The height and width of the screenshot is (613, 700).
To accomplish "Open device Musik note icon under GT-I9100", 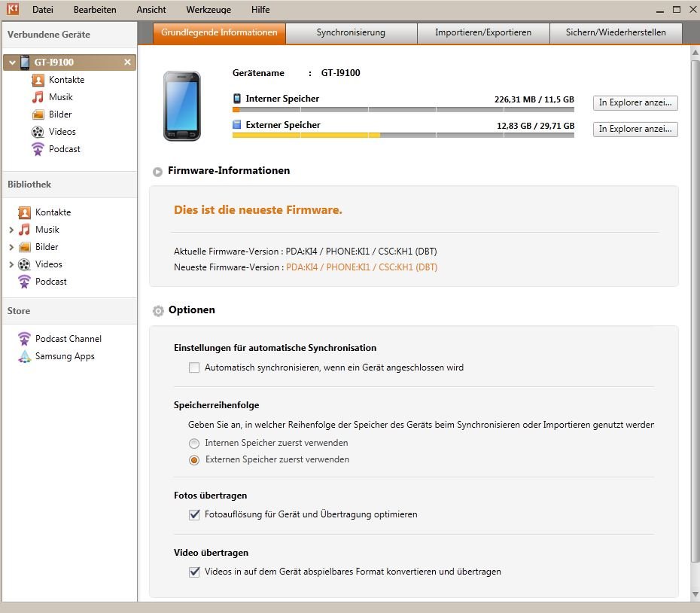I will click(x=38, y=97).
